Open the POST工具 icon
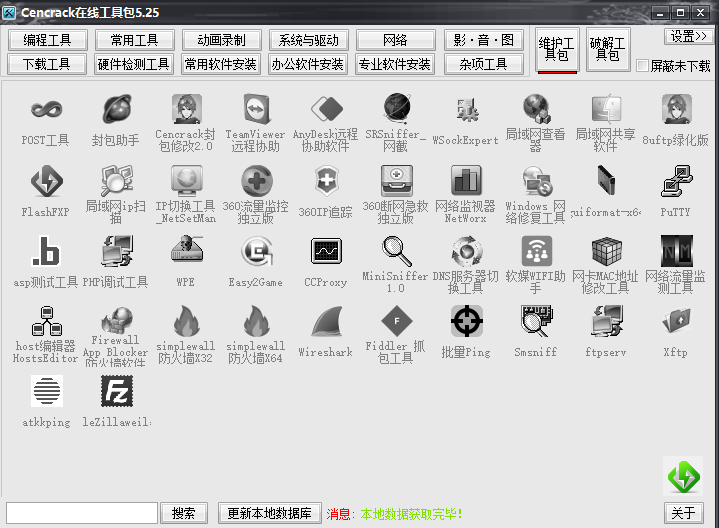This screenshot has width=719, height=528. (46, 110)
